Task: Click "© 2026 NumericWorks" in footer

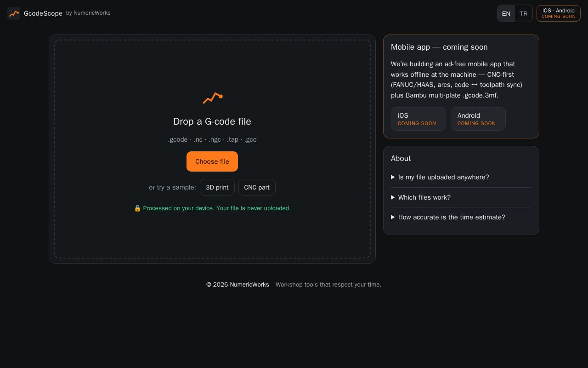Action: click(x=237, y=285)
